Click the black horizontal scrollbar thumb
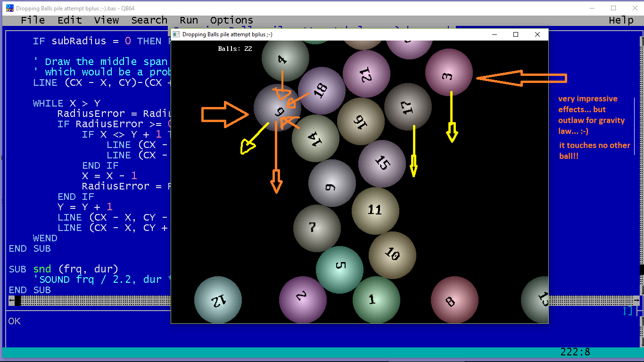 click(17, 301)
